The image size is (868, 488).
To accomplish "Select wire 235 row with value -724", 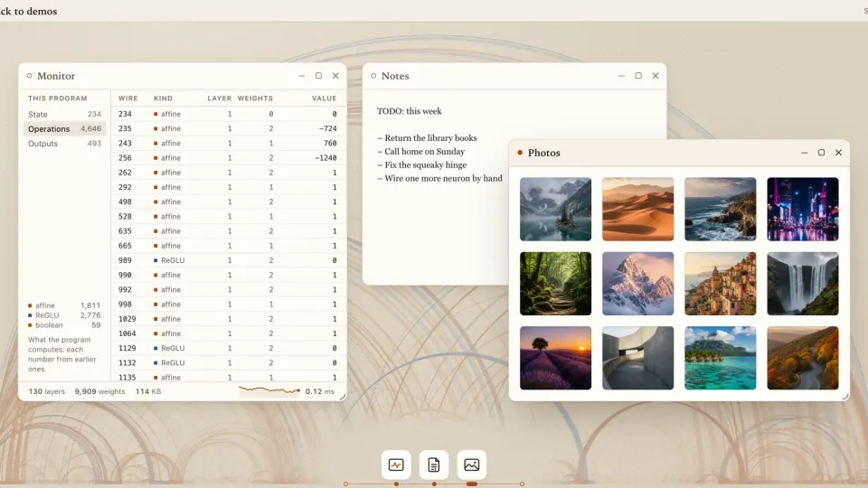I will pyautogui.click(x=229, y=128).
